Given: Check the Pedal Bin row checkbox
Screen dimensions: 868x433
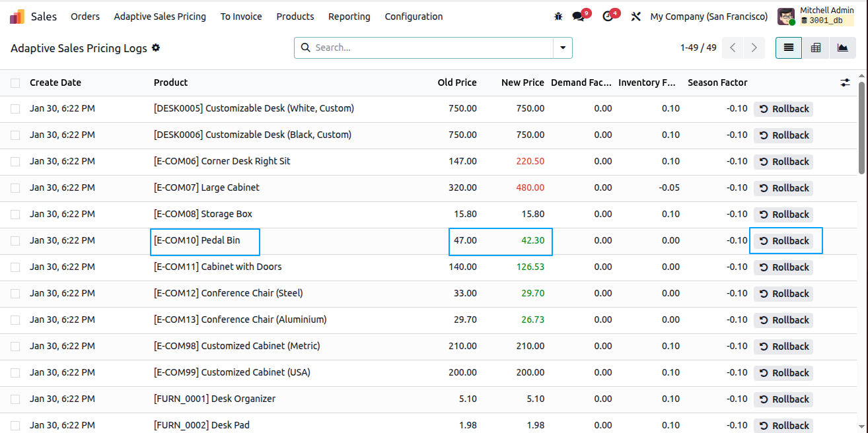Looking at the screenshot, I should [x=15, y=241].
